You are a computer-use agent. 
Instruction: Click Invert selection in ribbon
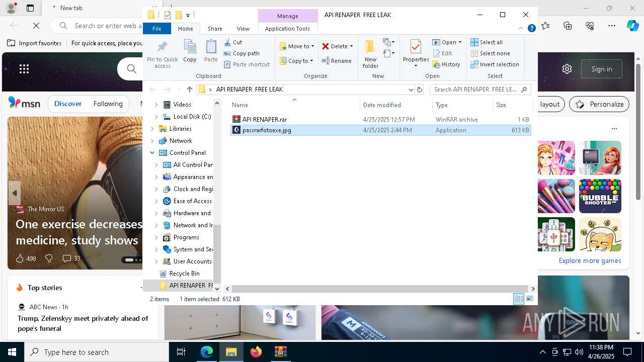click(495, 64)
